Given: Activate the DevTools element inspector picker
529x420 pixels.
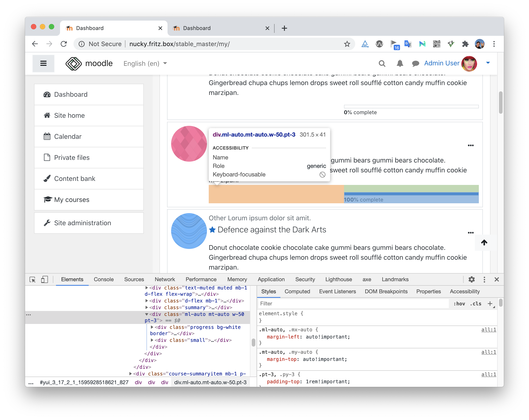Looking at the screenshot, I should pos(32,279).
